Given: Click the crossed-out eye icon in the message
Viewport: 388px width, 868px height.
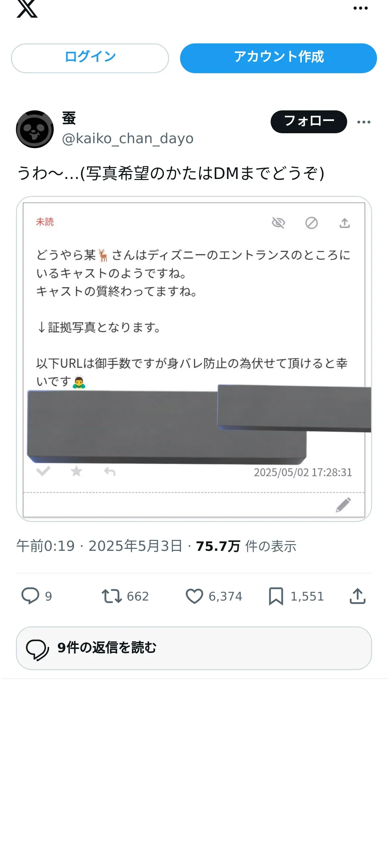Looking at the screenshot, I should click(279, 223).
